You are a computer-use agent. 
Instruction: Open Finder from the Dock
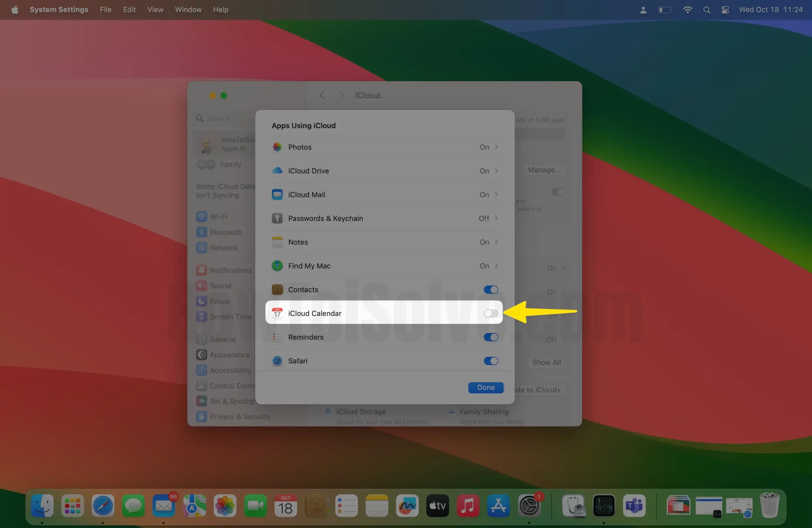42,505
